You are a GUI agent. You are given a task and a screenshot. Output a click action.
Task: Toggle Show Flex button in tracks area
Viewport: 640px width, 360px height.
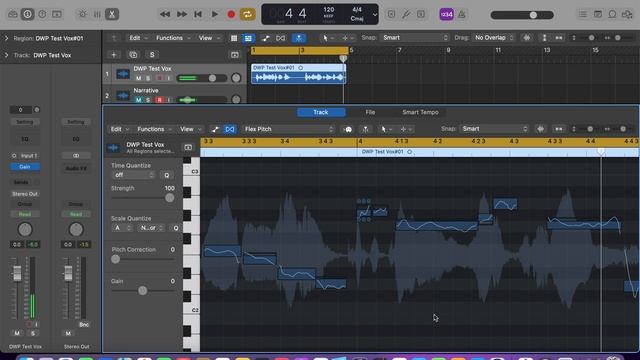280,38
